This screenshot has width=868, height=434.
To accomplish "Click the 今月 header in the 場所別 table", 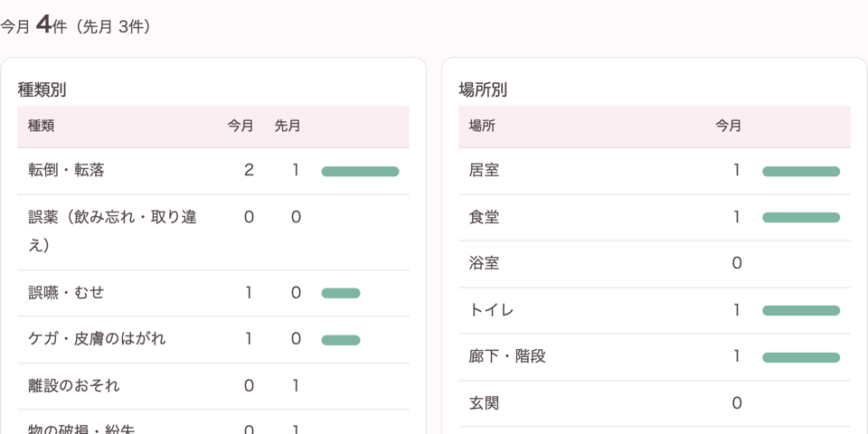I will point(728,127).
